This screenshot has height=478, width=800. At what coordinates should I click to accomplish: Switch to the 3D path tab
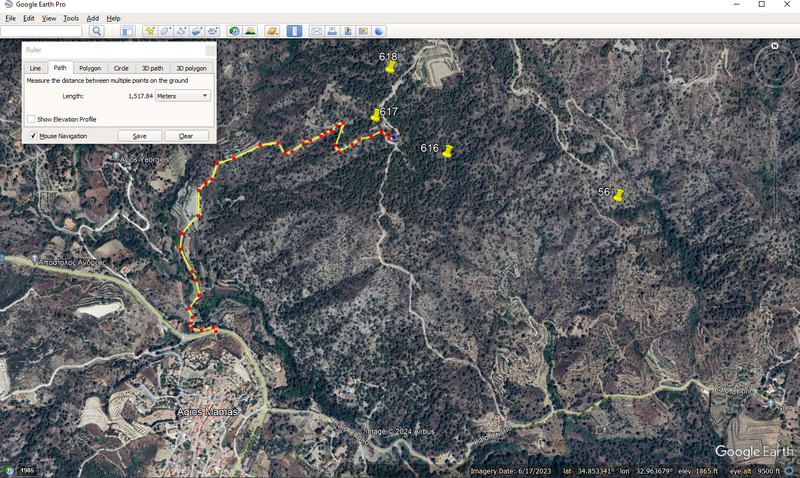click(x=151, y=68)
